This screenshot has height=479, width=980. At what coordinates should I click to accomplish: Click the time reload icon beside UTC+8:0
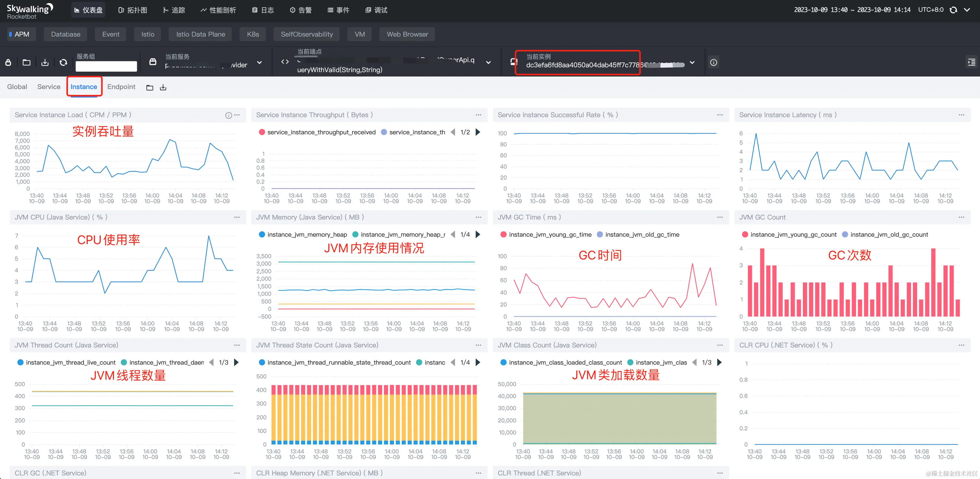click(x=953, y=10)
